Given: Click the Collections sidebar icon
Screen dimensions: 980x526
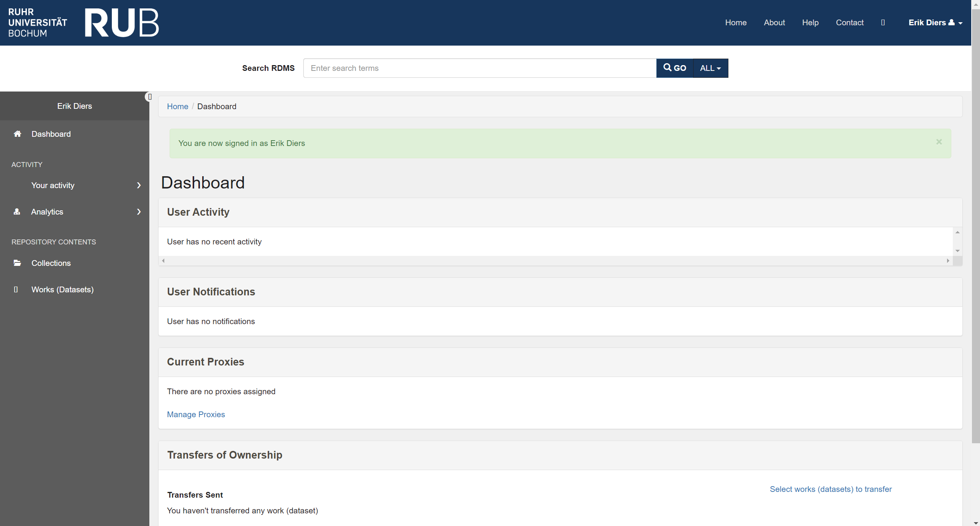Looking at the screenshot, I should pyautogui.click(x=17, y=263).
